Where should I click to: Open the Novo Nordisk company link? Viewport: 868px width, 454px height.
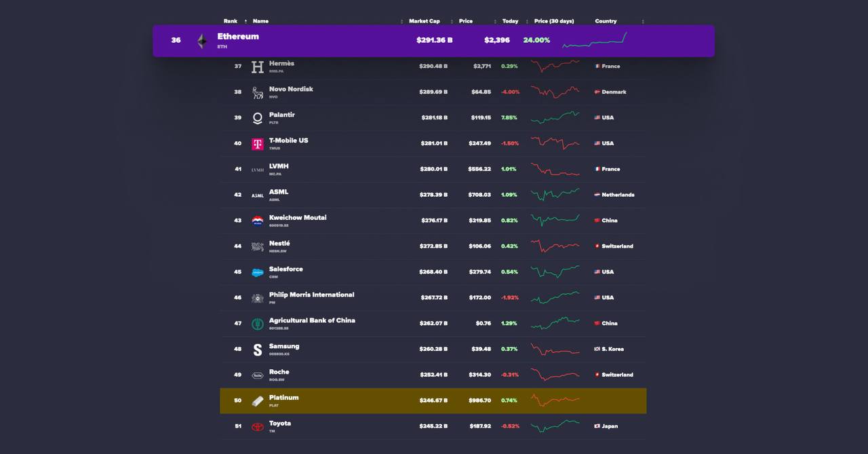(291, 89)
